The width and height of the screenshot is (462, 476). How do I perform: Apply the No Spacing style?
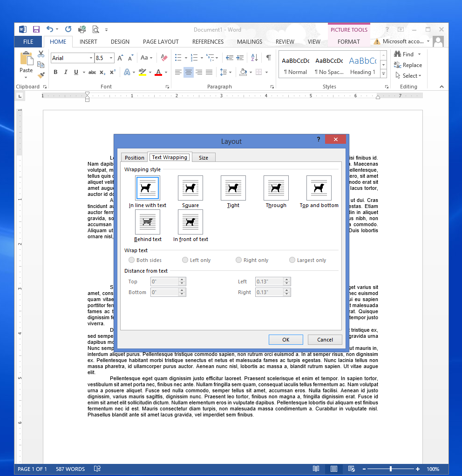pos(329,66)
